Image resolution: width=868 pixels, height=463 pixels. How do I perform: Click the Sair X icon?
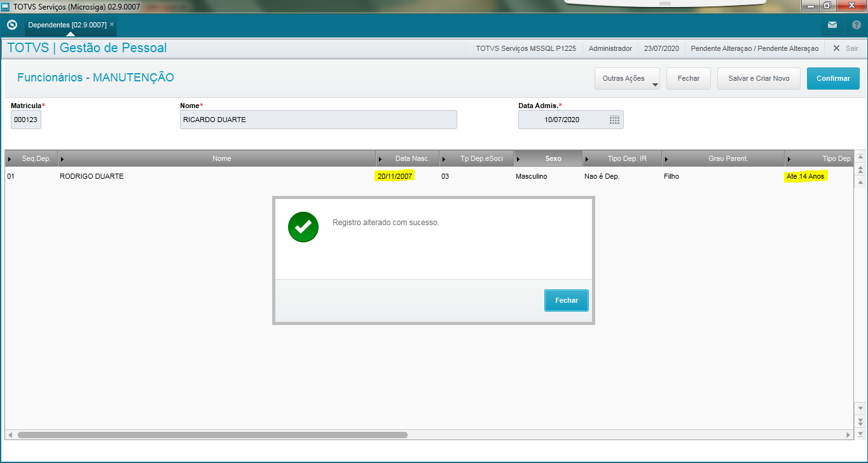tap(836, 48)
